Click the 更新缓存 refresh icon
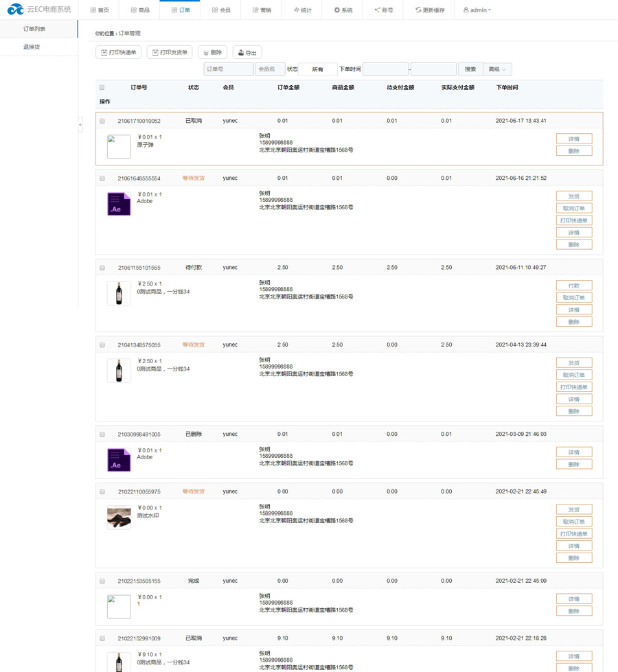Viewport: 618px width, 672px height. (x=418, y=10)
